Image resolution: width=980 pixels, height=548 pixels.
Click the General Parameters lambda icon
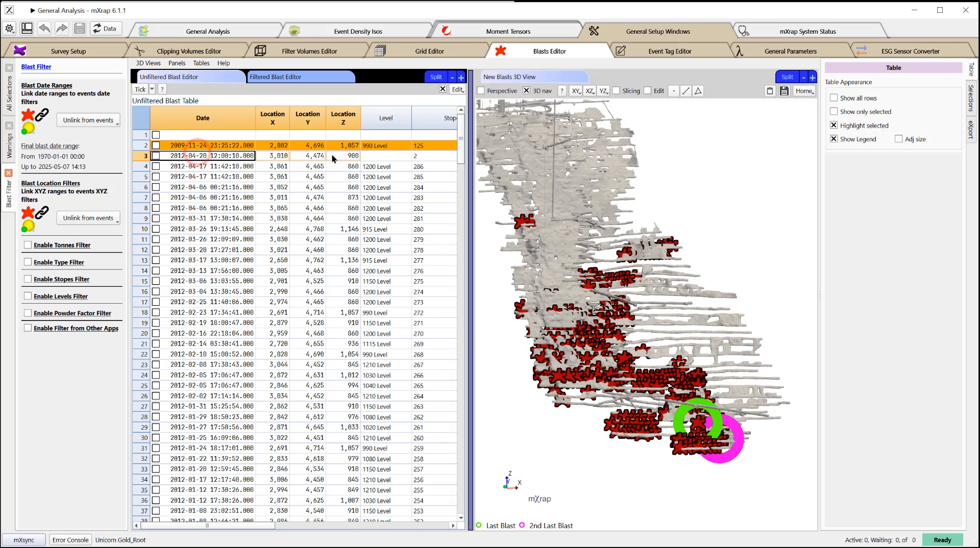[740, 51]
